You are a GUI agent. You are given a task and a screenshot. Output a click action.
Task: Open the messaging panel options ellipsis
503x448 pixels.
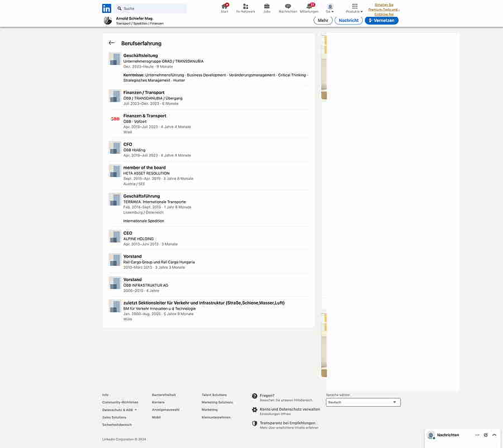tap(477, 435)
